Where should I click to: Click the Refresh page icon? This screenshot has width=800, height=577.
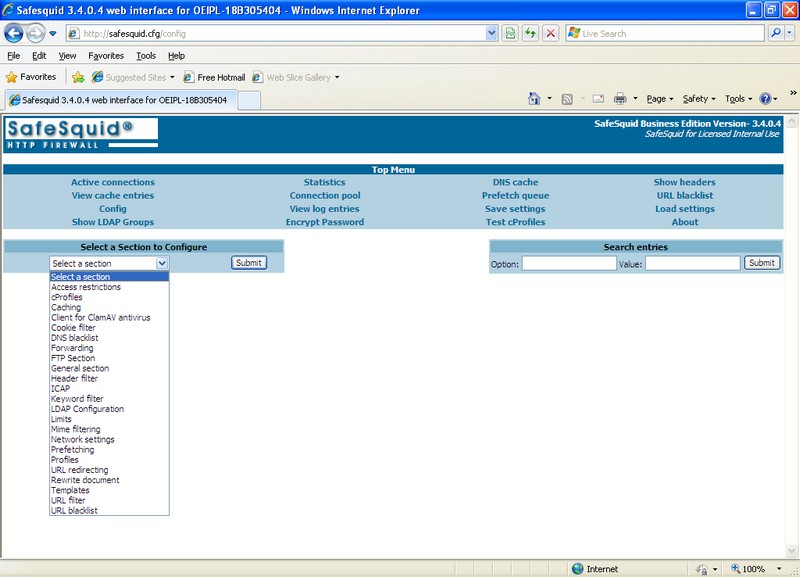[x=531, y=34]
